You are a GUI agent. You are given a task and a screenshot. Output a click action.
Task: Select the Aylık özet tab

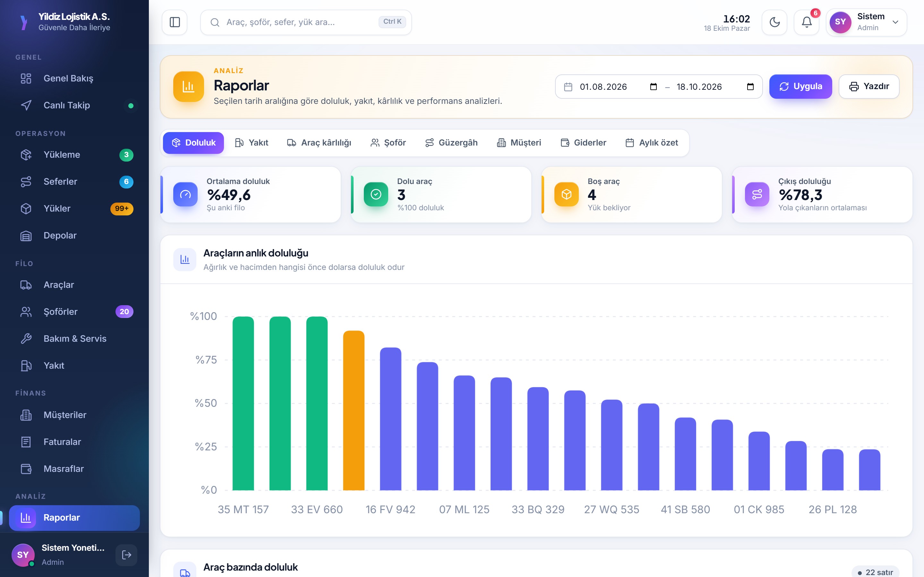click(x=651, y=143)
